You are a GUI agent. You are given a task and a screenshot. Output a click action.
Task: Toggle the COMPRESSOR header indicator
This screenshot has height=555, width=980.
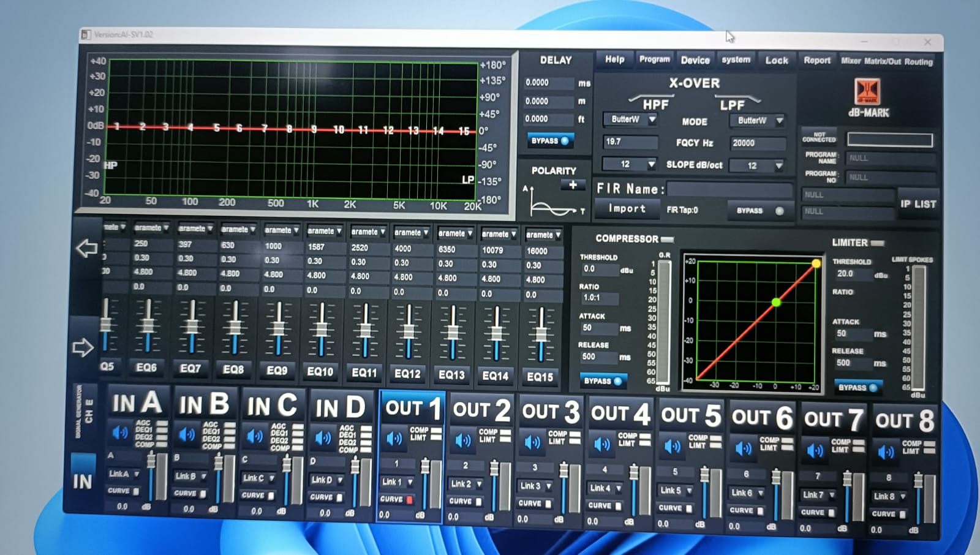[668, 240]
